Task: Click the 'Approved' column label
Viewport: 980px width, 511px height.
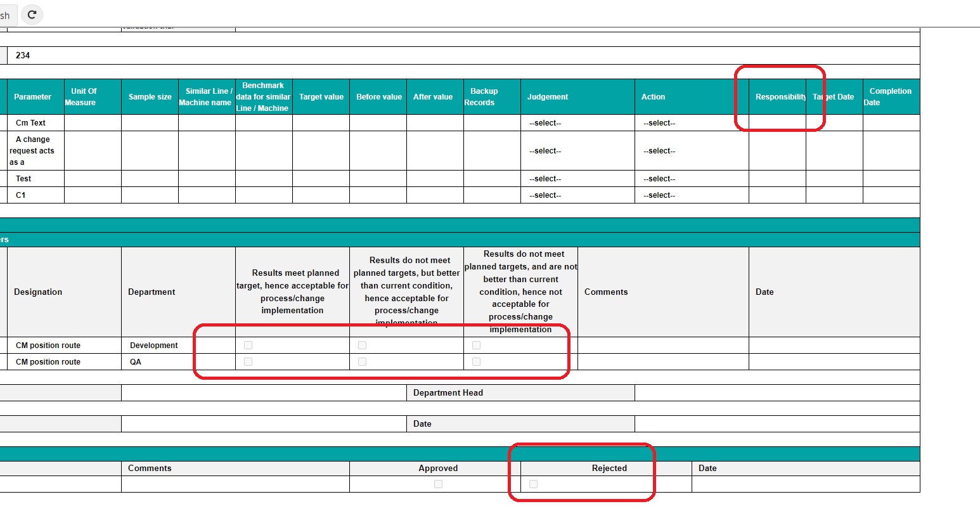Action: point(438,469)
